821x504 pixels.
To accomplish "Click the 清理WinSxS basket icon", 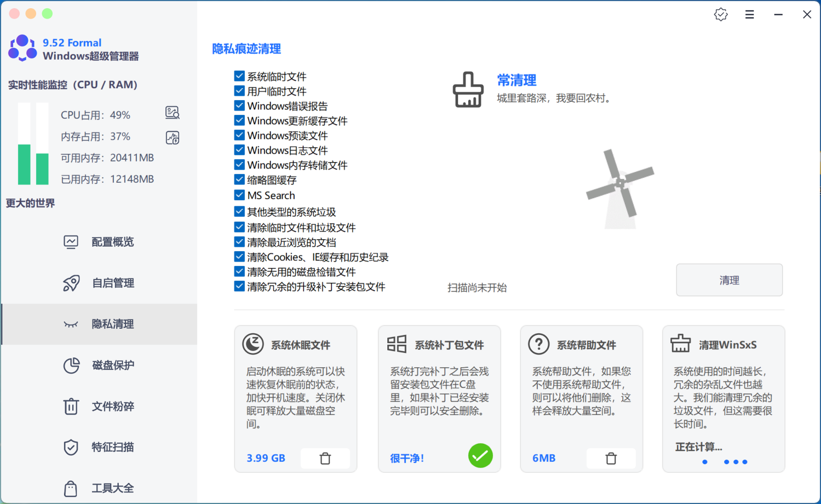I will tap(680, 344).
